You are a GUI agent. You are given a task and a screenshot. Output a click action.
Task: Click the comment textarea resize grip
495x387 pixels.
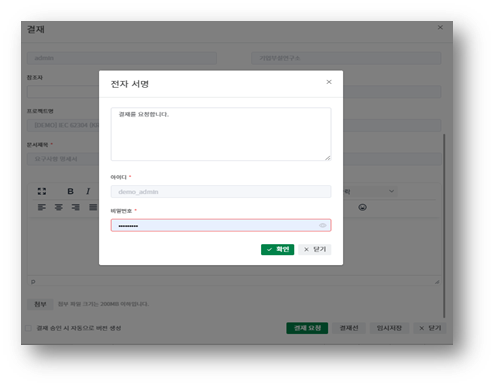pos(328,158)
